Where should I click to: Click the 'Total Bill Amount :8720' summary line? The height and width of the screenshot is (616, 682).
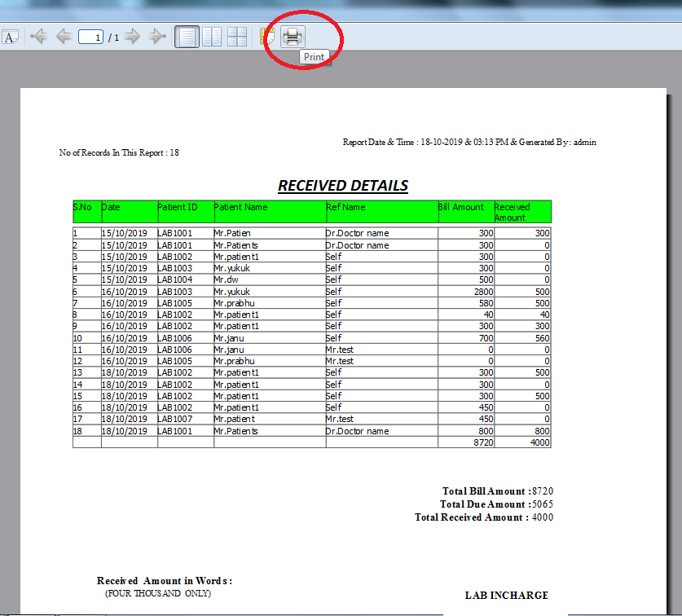tap(498, 491)
